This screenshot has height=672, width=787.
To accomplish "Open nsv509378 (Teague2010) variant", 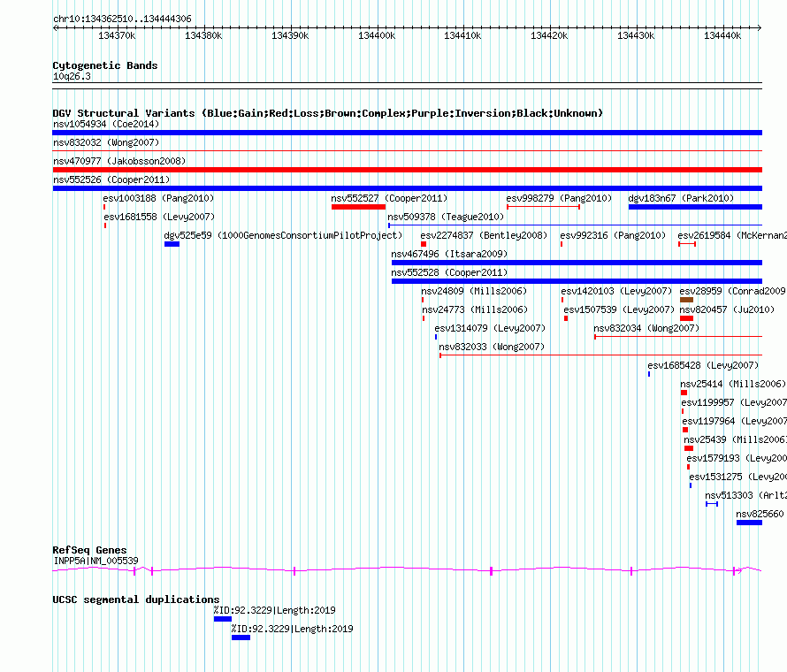I will point(446,217).
